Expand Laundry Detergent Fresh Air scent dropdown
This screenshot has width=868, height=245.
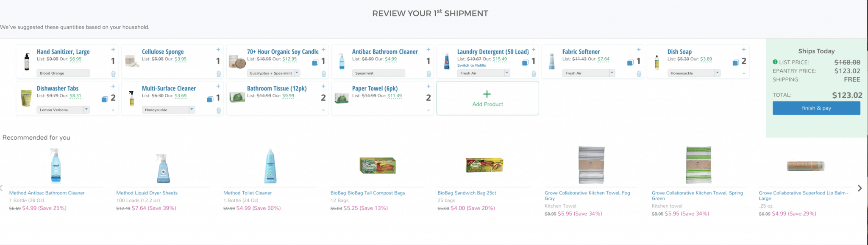pos(484,73)
